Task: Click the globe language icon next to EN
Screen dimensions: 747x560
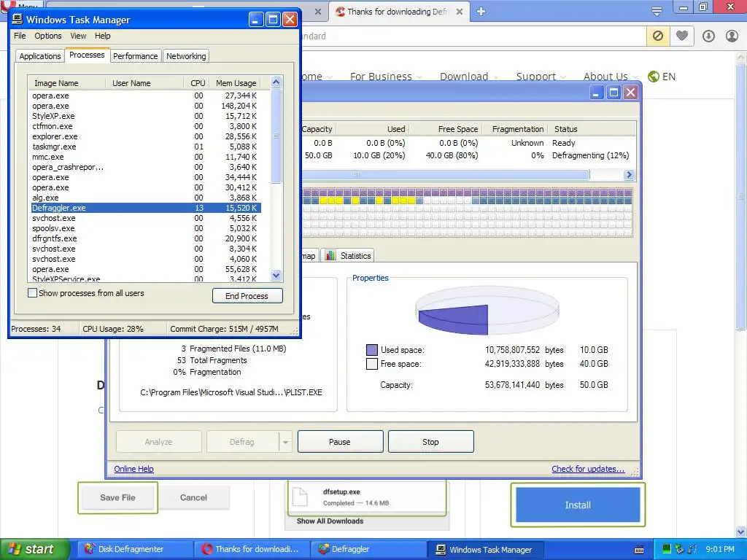Action: (654, 76)
